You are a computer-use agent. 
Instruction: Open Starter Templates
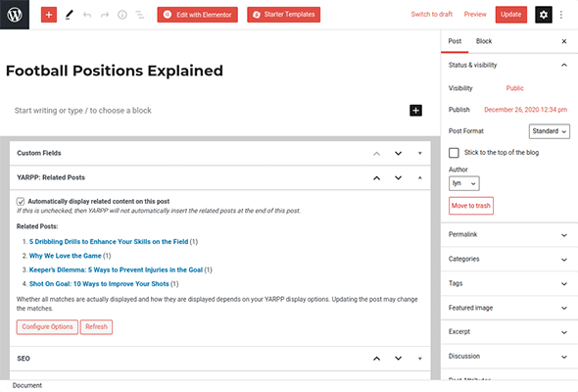(283, 15)
